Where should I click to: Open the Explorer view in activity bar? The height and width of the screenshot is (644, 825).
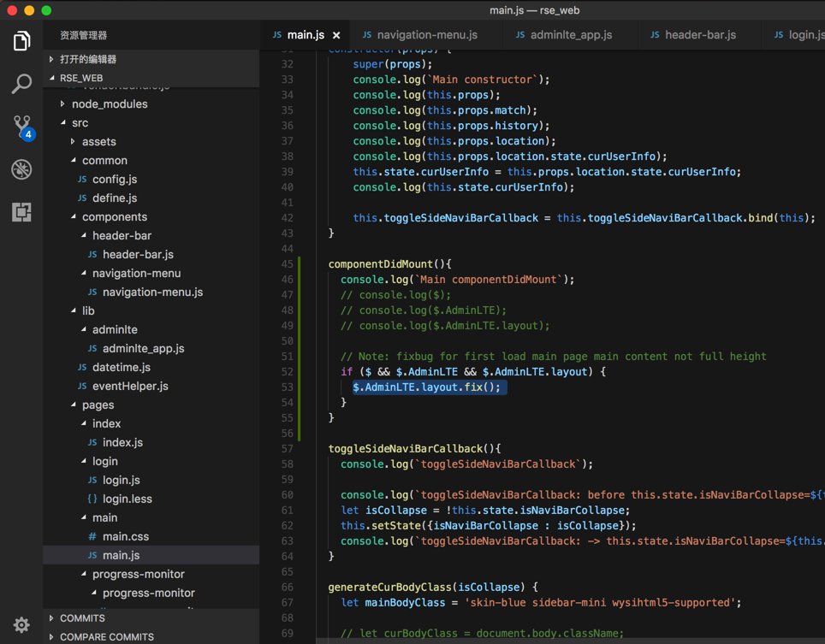(x=21, y=41)
